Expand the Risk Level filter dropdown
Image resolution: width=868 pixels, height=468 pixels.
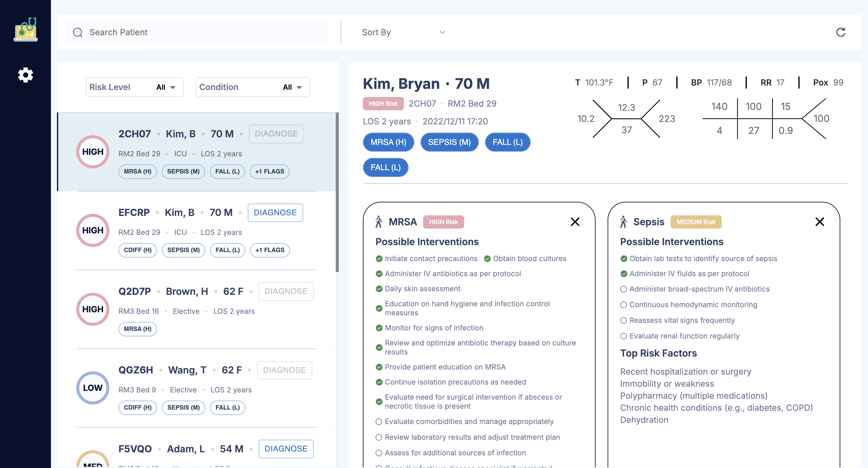172,87
